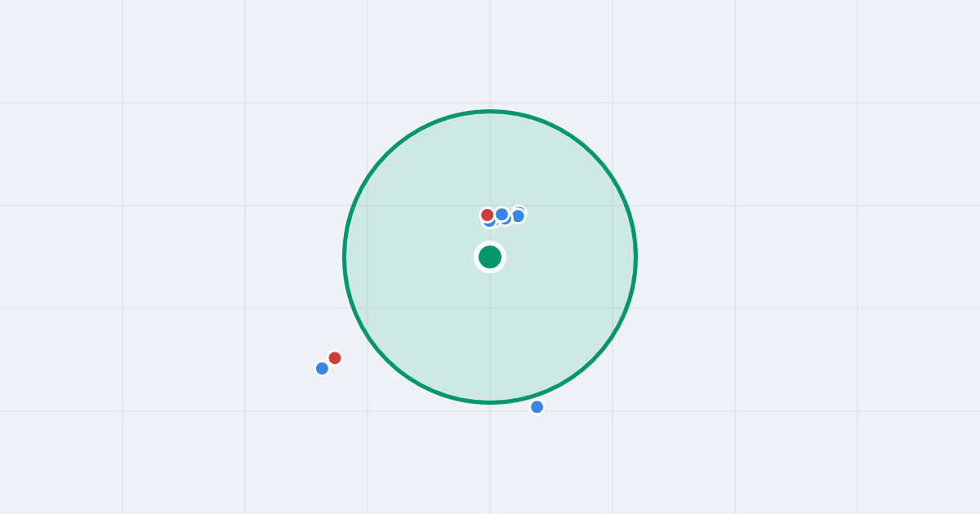
Task: Select the red dot inside the green circle
Action: [x=488, y=215]
